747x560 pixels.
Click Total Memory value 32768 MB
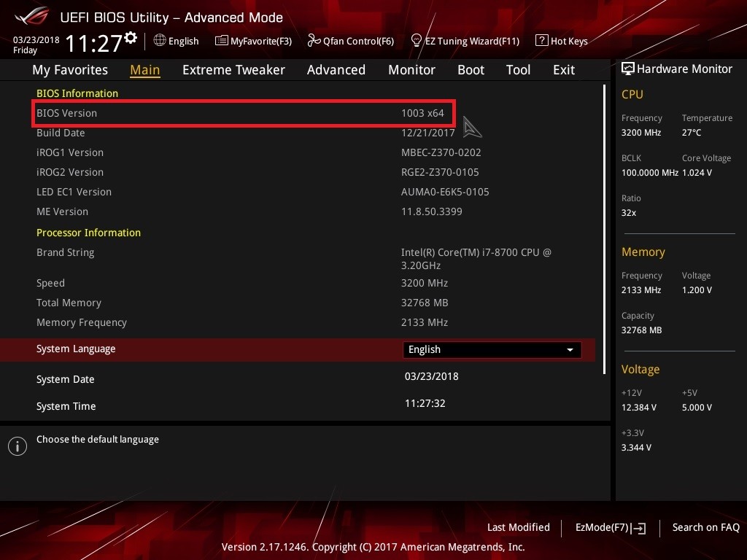coord(425,303)
